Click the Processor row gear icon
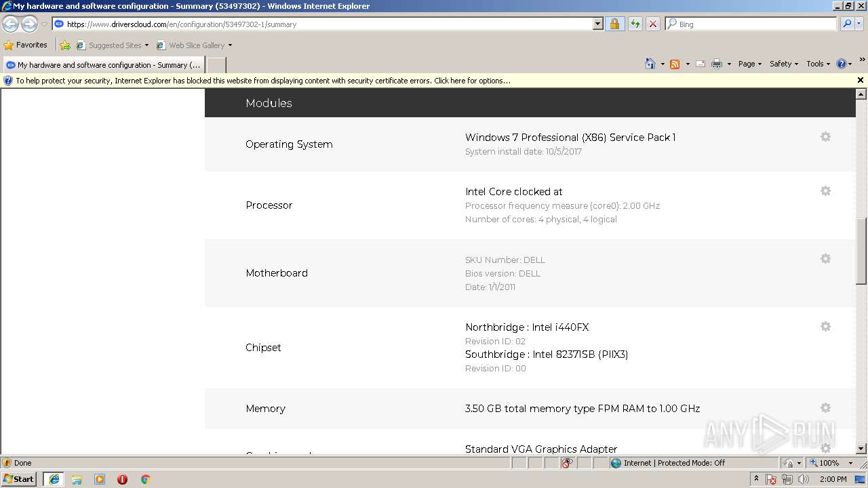Screen dimensions: 868x488 pos(825,191)
